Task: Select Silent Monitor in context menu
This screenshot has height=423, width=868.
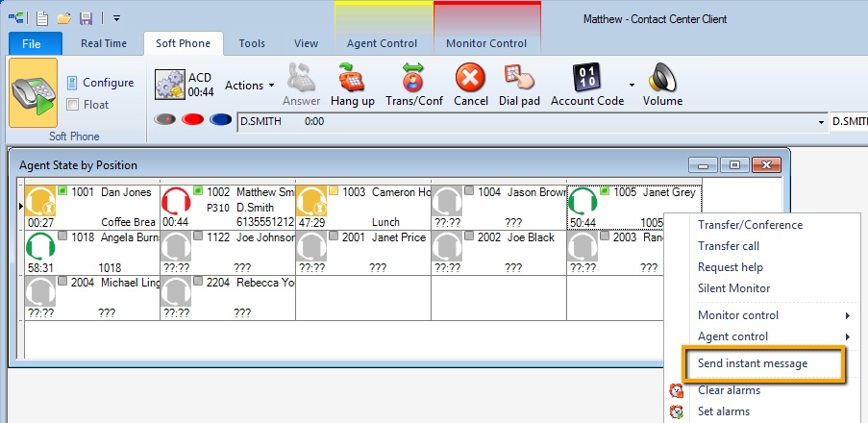Action: (x=733, y=288)
